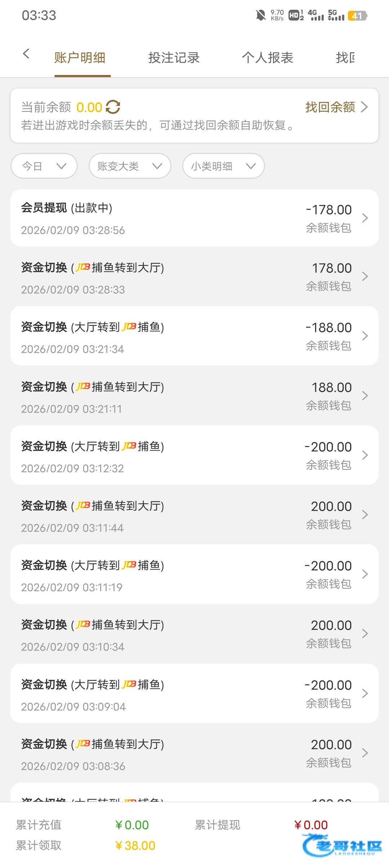Switch to the 投注记录 tab

point(174,58)
